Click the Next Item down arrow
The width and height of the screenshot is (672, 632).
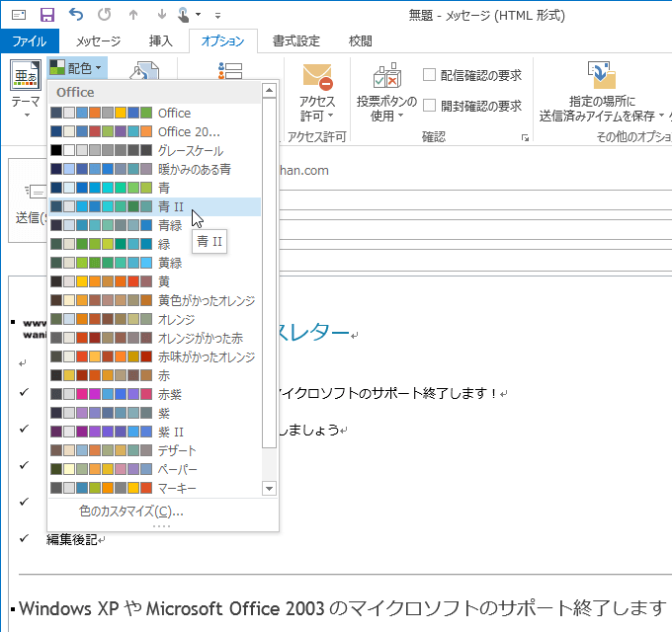click(161, 15)
